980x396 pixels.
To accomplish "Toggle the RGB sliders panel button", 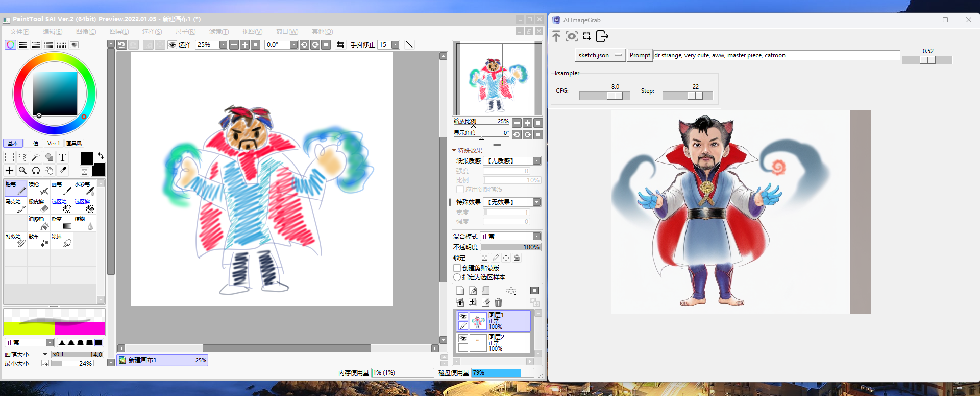I will [x=23, y=45].
